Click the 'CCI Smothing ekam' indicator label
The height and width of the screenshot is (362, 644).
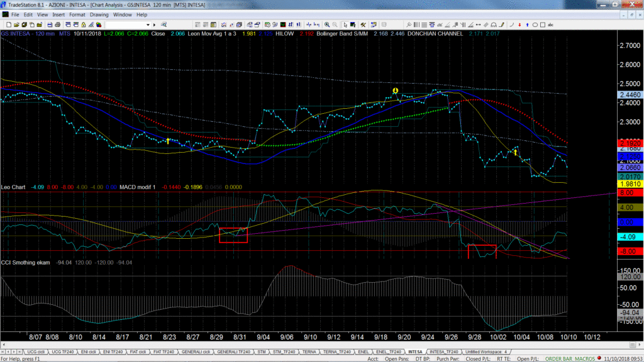(x=25, y=263)
